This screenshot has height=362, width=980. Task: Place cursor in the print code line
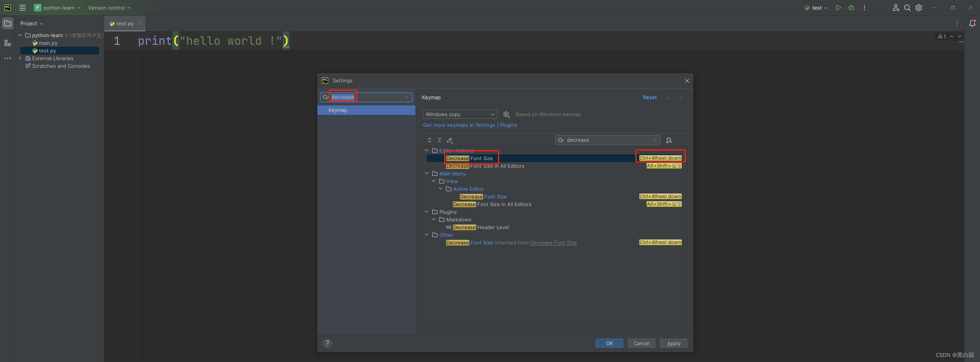click(214, 41)
